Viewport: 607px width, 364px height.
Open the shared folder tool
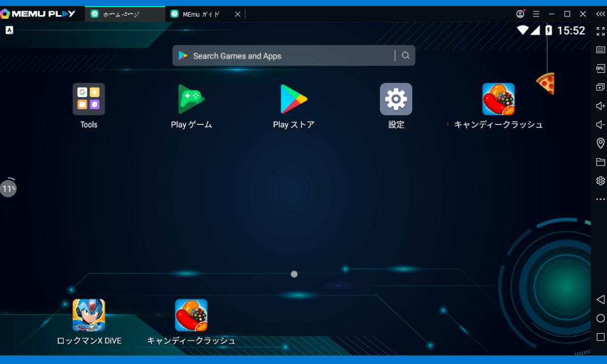(x=600, y=162)
